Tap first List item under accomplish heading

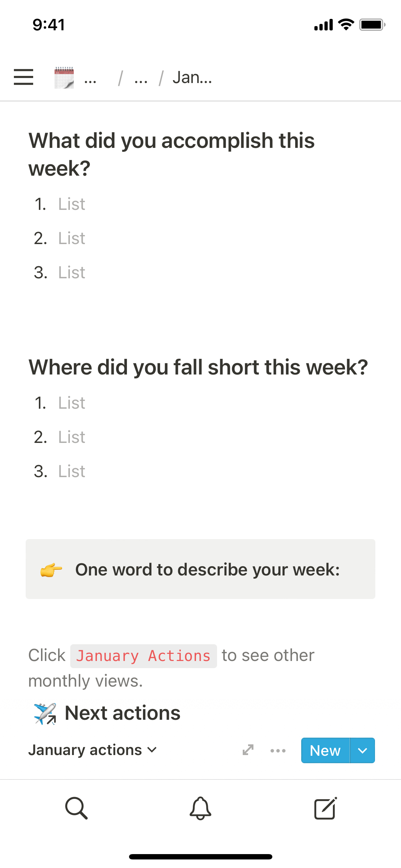click(x=72, y=204)
